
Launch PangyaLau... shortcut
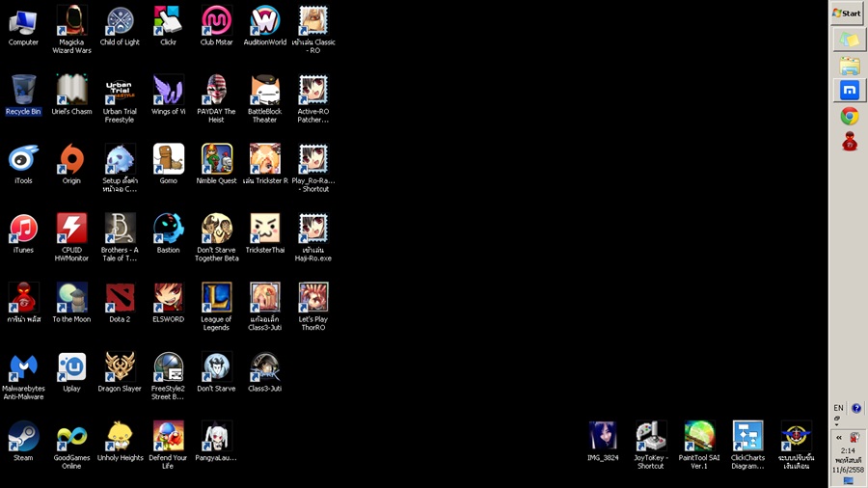coord(216,442)
